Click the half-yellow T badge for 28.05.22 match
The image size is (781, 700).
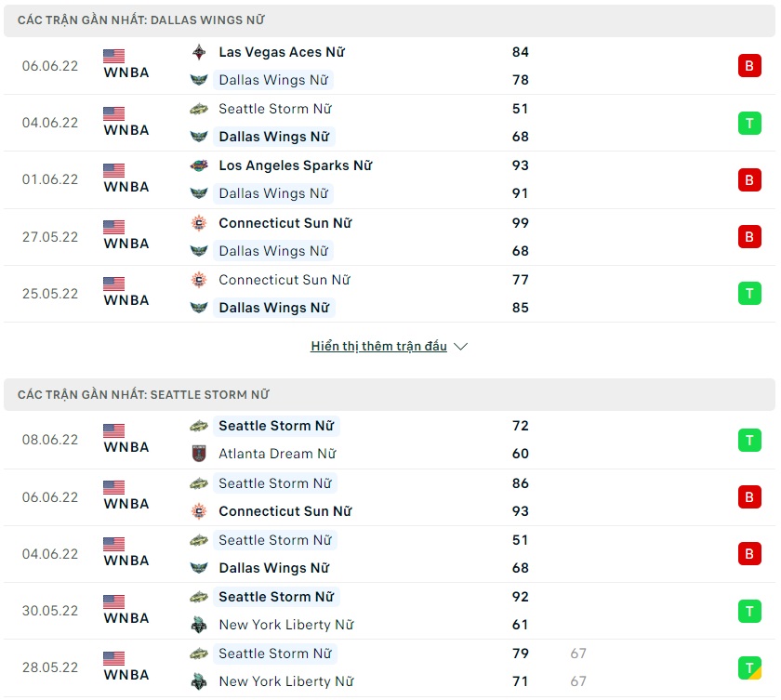click(x=749, y=667)
